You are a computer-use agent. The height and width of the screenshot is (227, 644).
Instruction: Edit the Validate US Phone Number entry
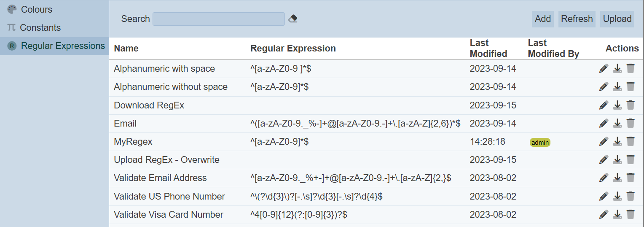tap(604, 196)
